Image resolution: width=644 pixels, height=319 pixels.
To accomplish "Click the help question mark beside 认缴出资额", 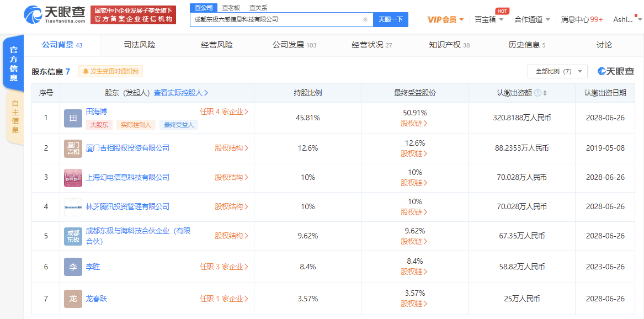I will (x=537, y=93).
